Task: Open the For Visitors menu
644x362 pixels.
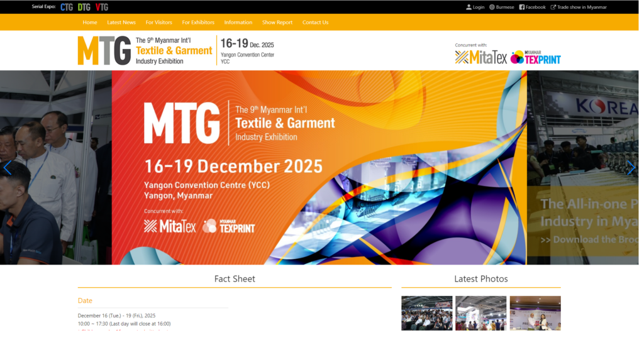Action: point(158,22)
